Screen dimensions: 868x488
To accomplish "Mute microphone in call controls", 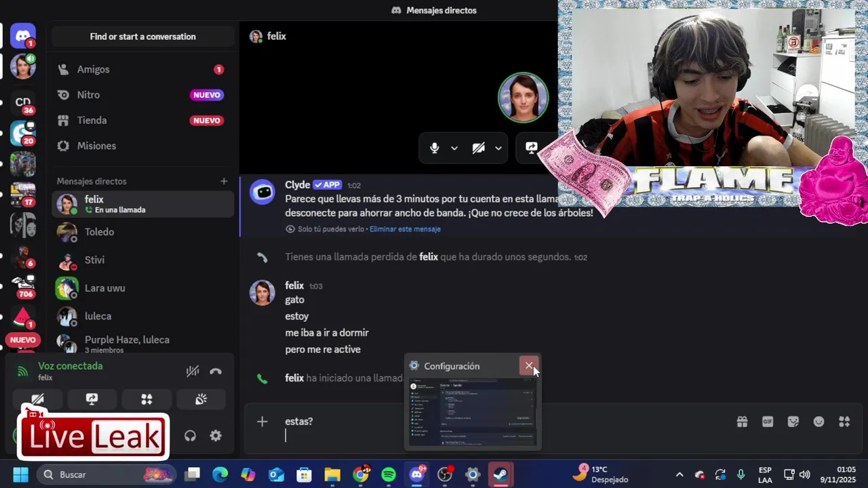I will (435, 148).
